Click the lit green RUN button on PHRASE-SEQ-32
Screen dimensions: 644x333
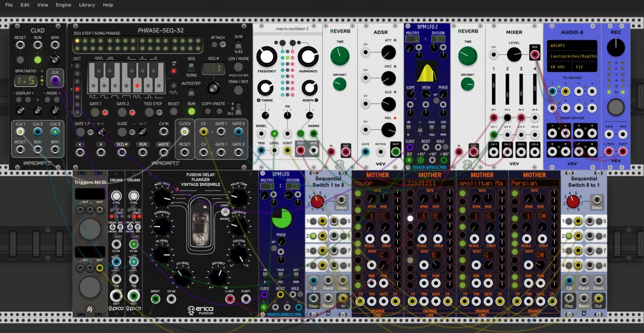[x=192, y=112]
